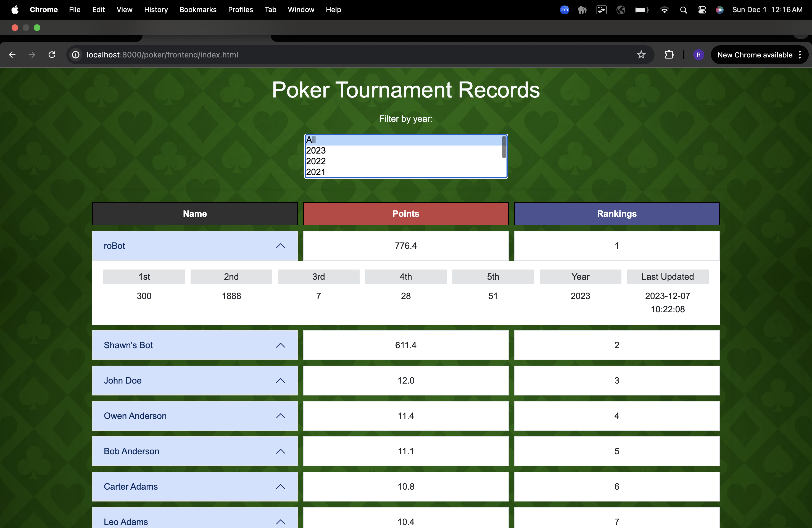812x528 pixels.
Task: Bookmark page with star icon
Action: click(641, 55)
